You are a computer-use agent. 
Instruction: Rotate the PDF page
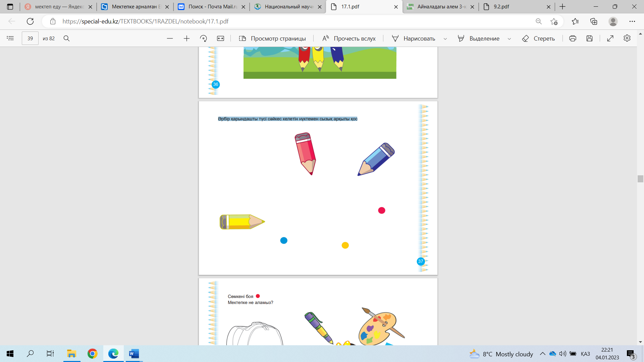pyautogui.click(x=203, y=38)
